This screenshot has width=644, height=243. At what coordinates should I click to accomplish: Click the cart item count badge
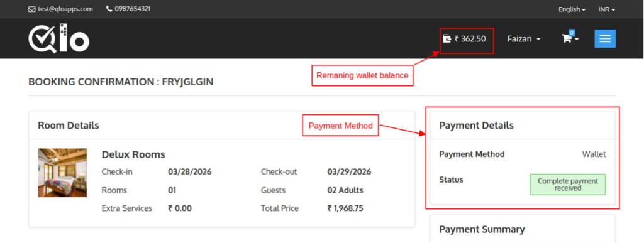point(572,33)
